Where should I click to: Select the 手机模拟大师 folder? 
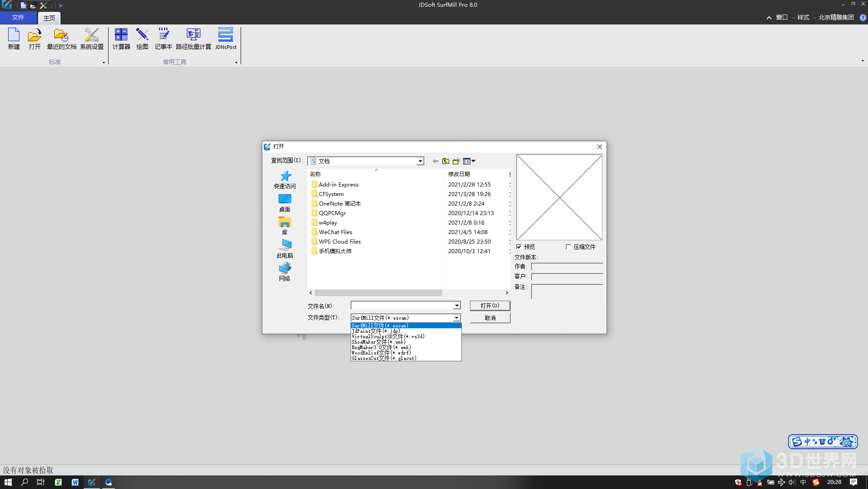[x=332, y=251]
